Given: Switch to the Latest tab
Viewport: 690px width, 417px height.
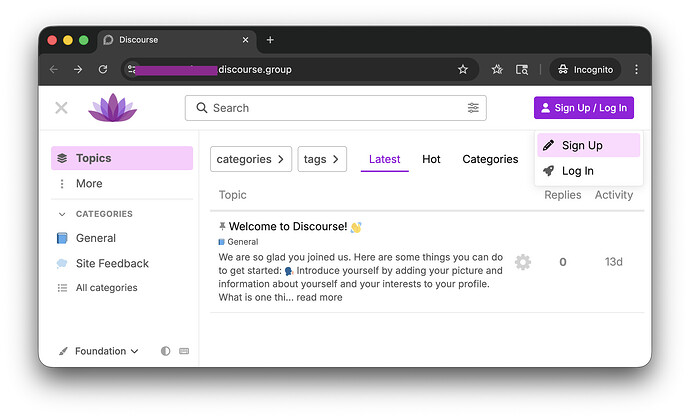Looking at the screenshot, I should (385, 159).
